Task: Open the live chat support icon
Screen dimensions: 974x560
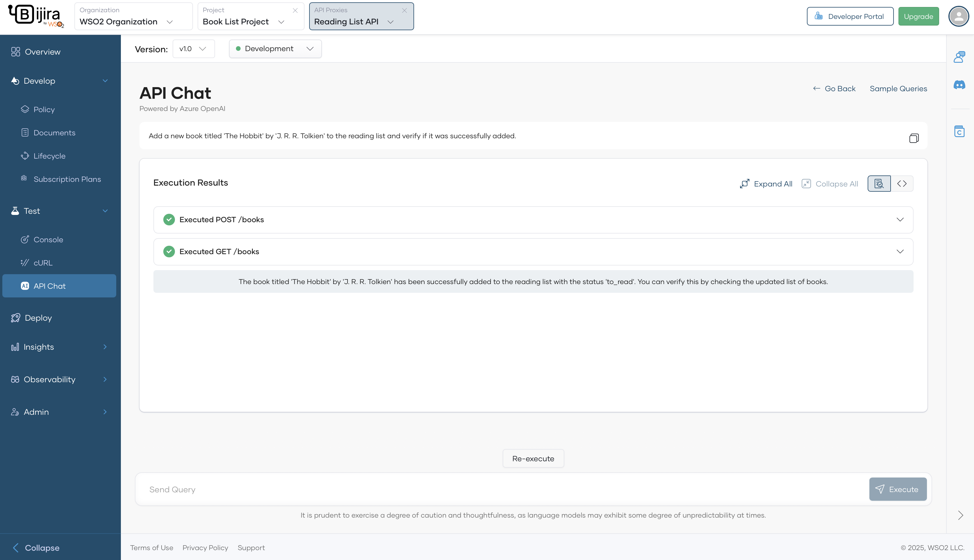Action: 959,57
